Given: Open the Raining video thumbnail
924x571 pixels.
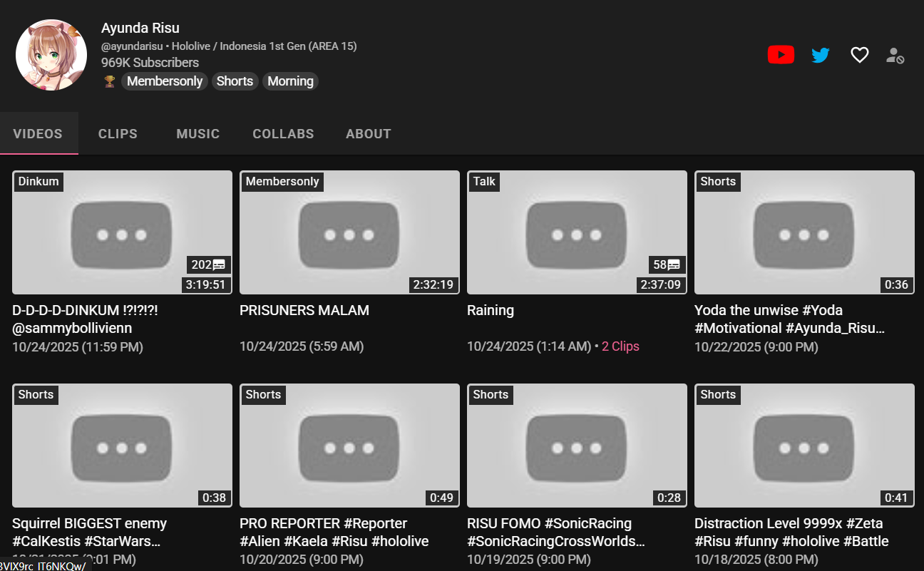Looking at the screenshot, I should [577, 232].
